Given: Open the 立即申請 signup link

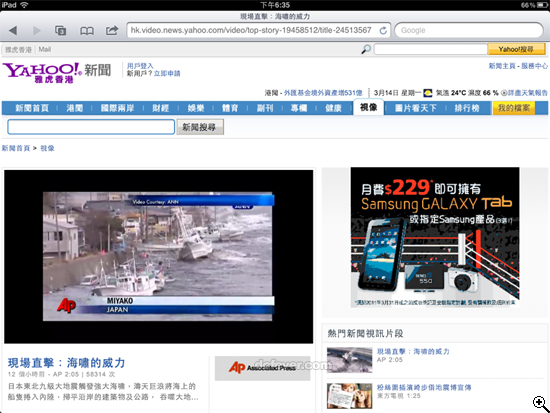Looking at the screenshot, I should 167,73.
